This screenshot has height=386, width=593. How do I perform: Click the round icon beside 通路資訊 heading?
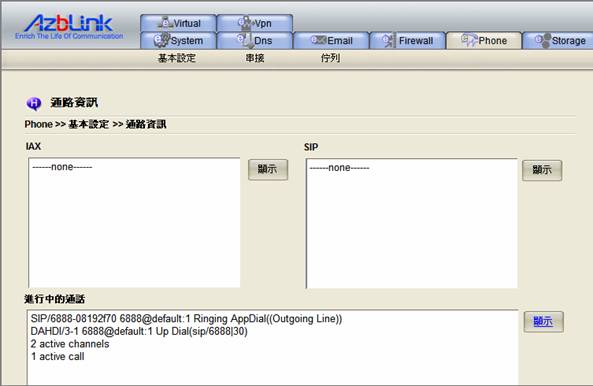click(x=34, y=103)
